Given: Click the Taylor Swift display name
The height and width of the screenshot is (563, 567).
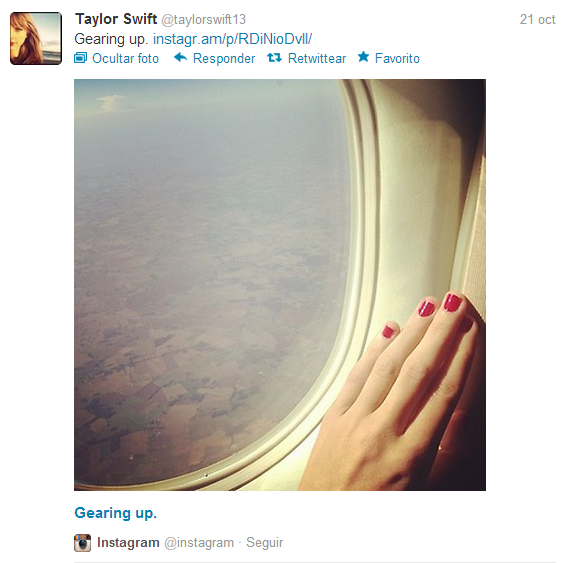Looking at the screenshot, I should pyautogui.click(x=116, y=19).
